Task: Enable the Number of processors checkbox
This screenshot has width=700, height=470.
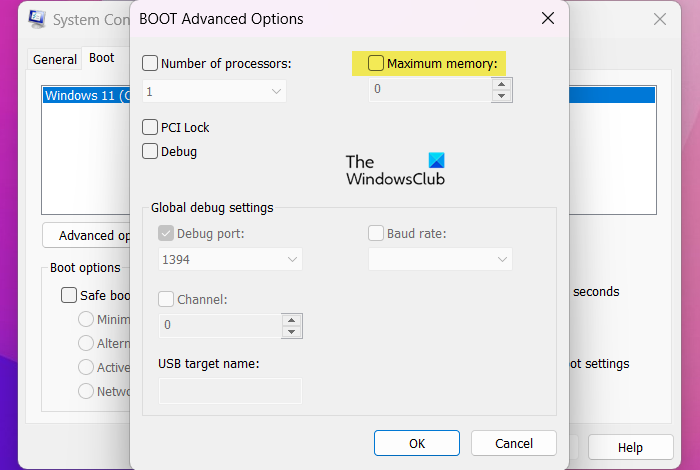Action: 150,63
